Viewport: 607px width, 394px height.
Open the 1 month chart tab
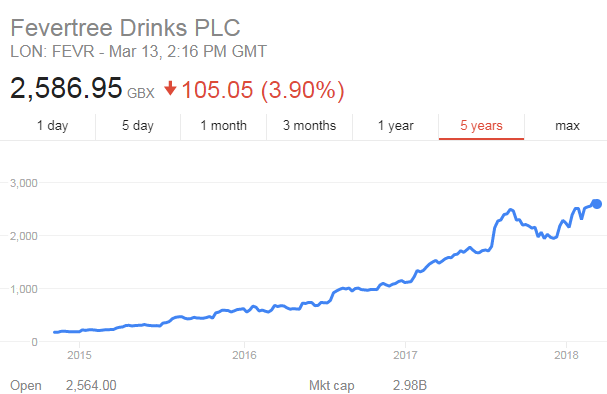223,126
